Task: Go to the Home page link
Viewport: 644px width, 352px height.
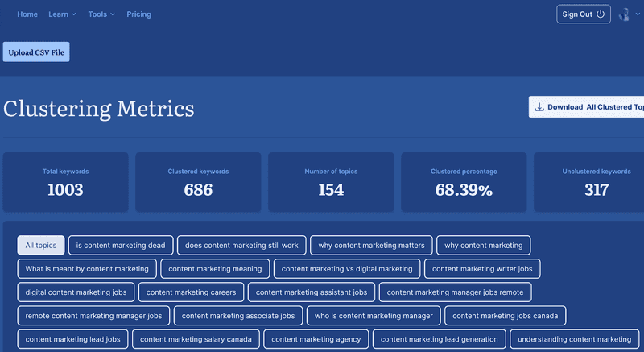Action: 27,14
